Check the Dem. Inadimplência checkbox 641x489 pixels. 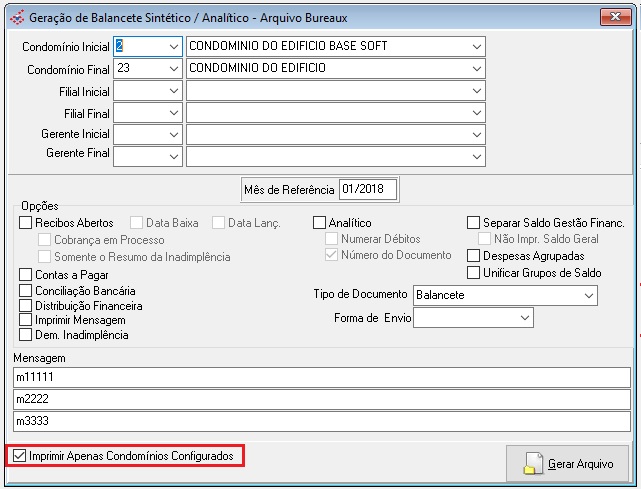(26, 335)
